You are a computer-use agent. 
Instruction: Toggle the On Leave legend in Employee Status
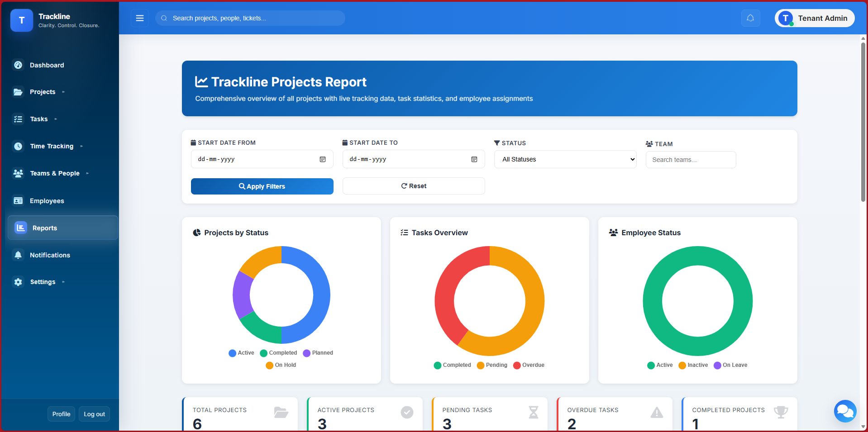tap(730, 365)
